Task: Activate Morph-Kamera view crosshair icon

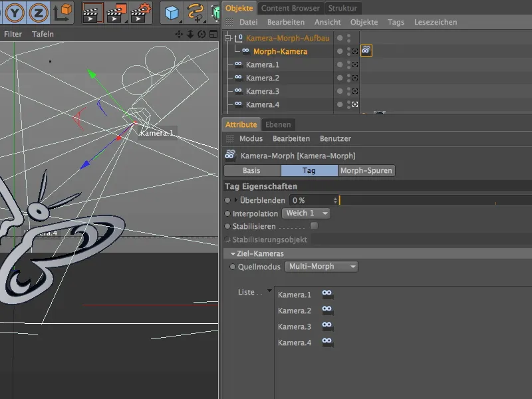Action: pyautogui.click(x=355, y=51)
